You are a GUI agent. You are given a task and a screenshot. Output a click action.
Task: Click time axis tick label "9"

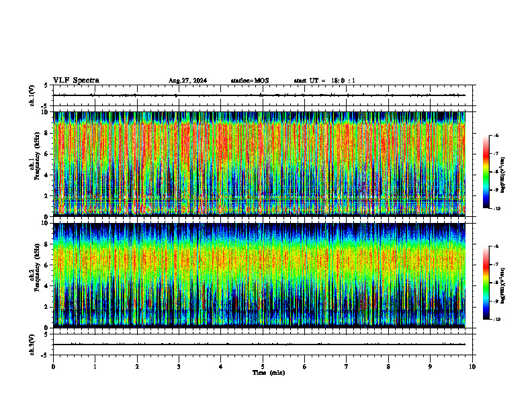(x=430, y=367)
